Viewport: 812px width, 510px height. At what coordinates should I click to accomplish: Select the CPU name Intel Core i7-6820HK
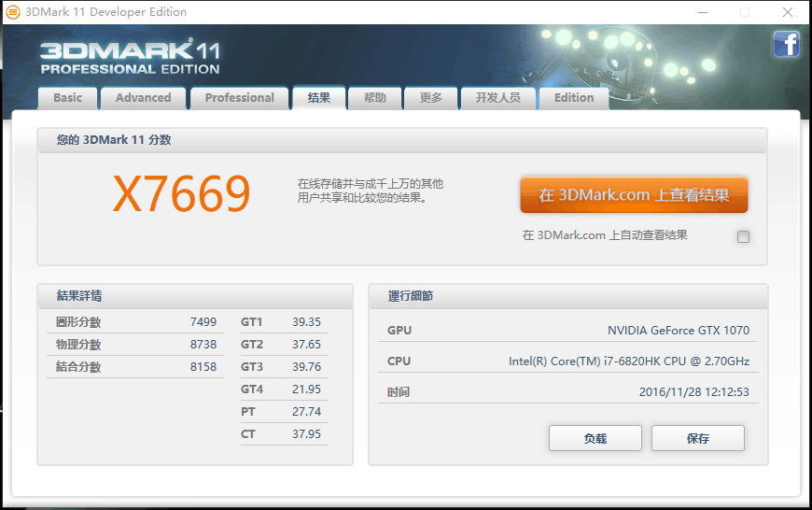pos(629,361)
